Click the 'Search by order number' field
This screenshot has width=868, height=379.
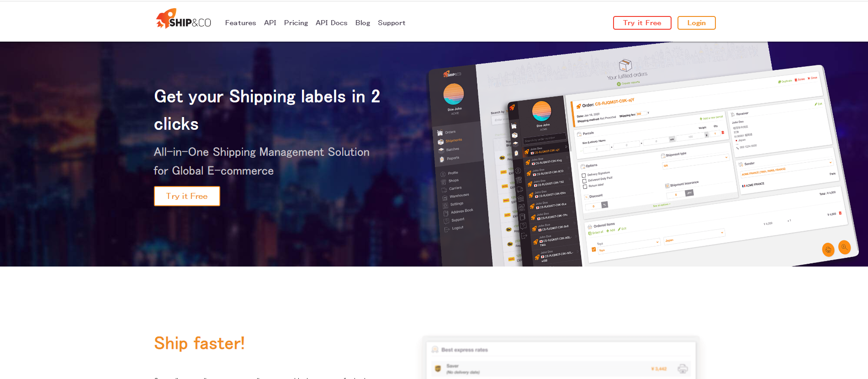click(545, 138)
